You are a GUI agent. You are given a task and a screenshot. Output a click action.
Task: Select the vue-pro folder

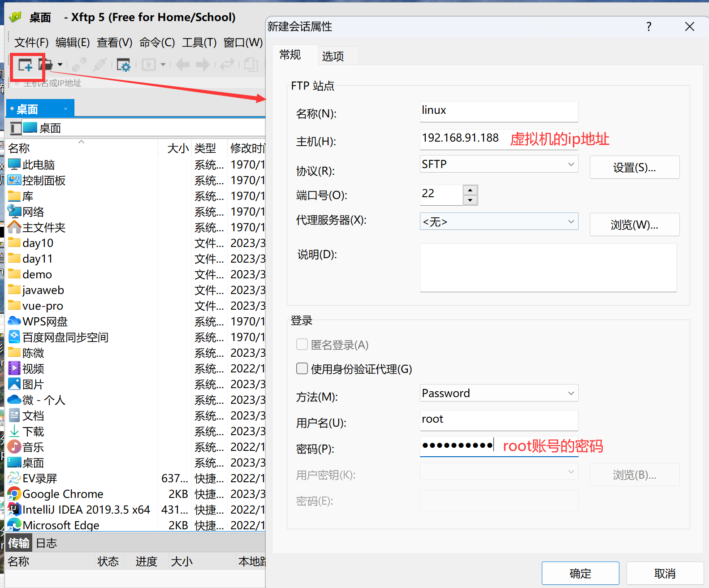pos(35,306)
